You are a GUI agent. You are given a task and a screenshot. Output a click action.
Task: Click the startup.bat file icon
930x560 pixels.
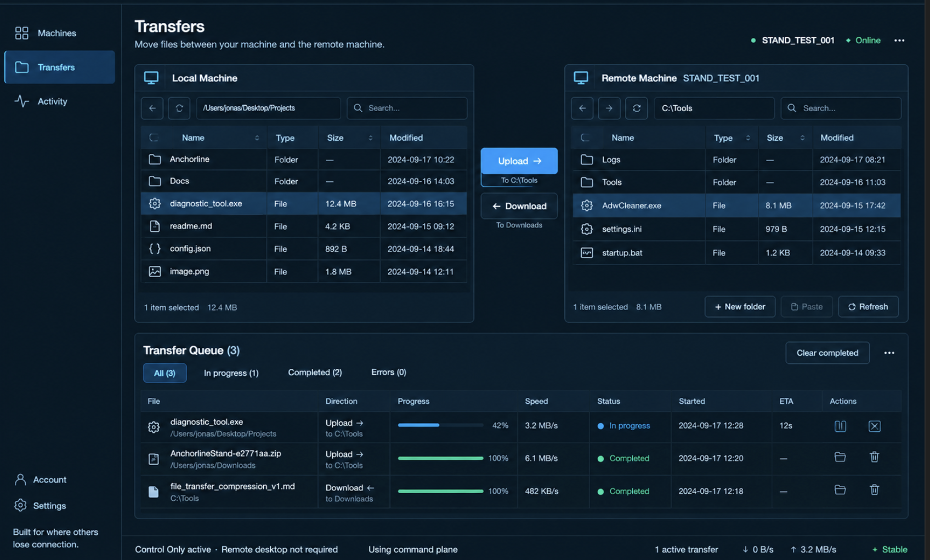(587, 253)
